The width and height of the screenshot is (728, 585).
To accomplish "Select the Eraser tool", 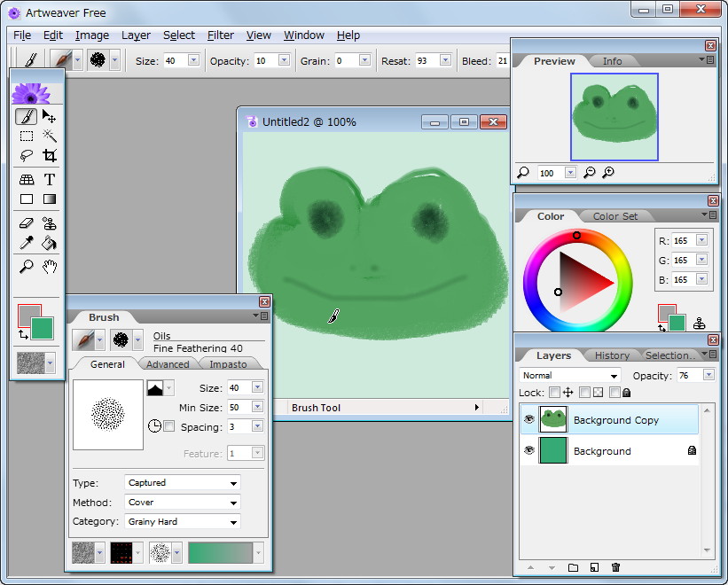I will [x=27, y=222].
